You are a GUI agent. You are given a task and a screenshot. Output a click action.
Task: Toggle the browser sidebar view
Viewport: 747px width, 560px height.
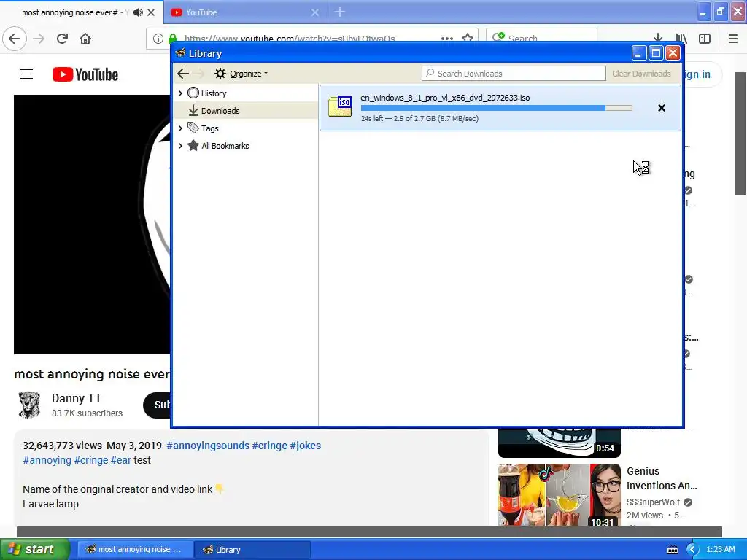pyautogui.click(x=705, y=39)
